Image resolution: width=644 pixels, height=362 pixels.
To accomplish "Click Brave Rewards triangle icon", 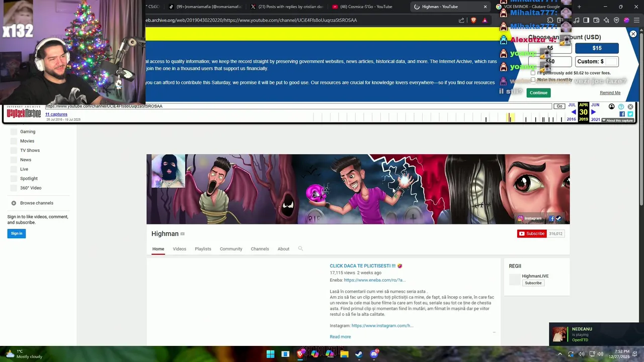I will coord(485,20).
